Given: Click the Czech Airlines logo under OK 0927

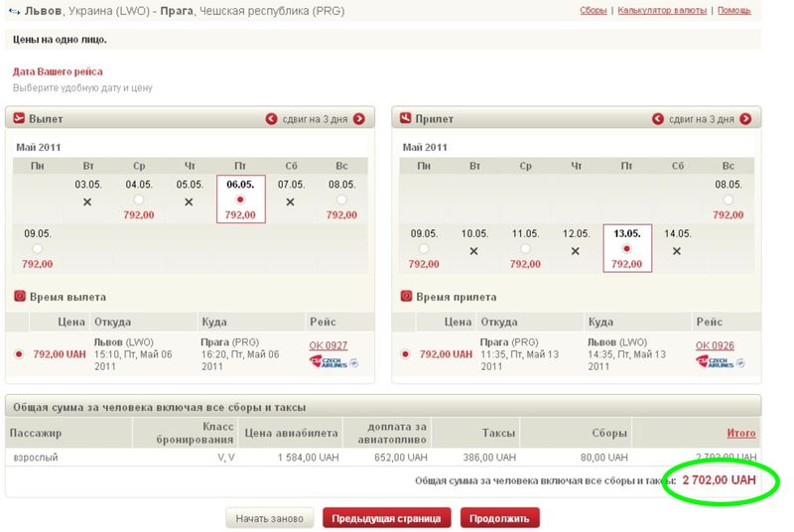Looking at the screenshot, I should point(332,361).
